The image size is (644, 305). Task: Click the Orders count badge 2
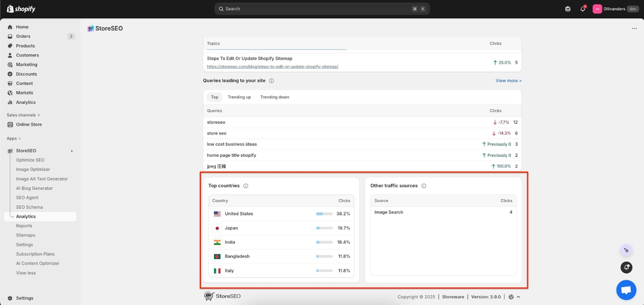tap(71, 36)
